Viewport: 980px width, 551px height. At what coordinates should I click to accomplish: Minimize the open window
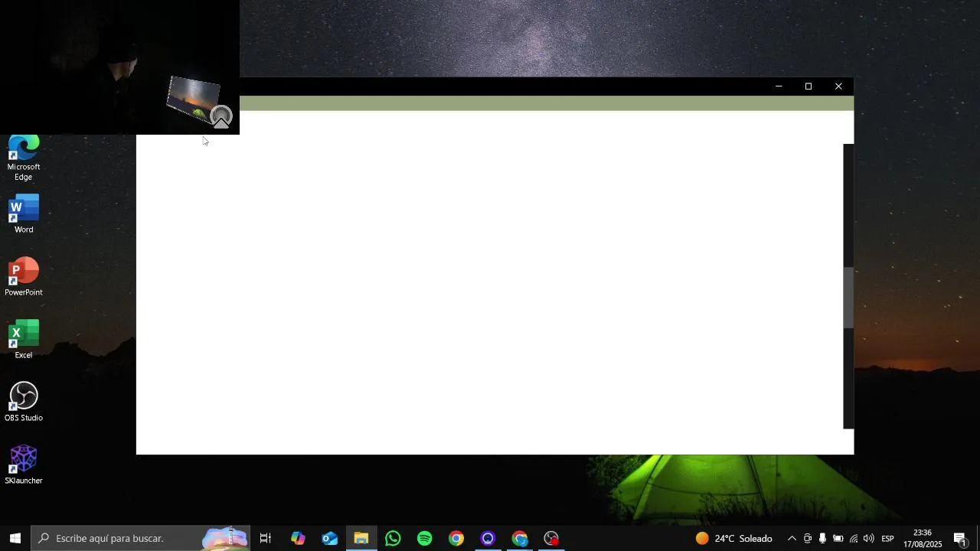pos(779,86)
